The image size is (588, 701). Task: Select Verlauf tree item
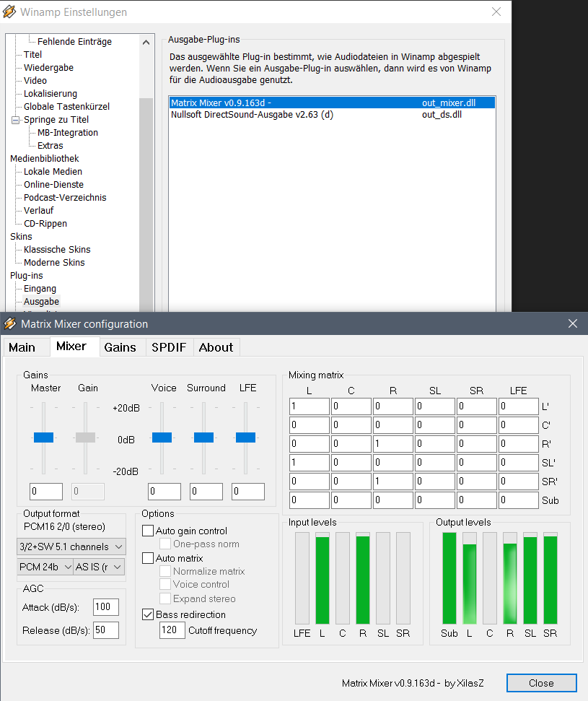click(39, 210)
